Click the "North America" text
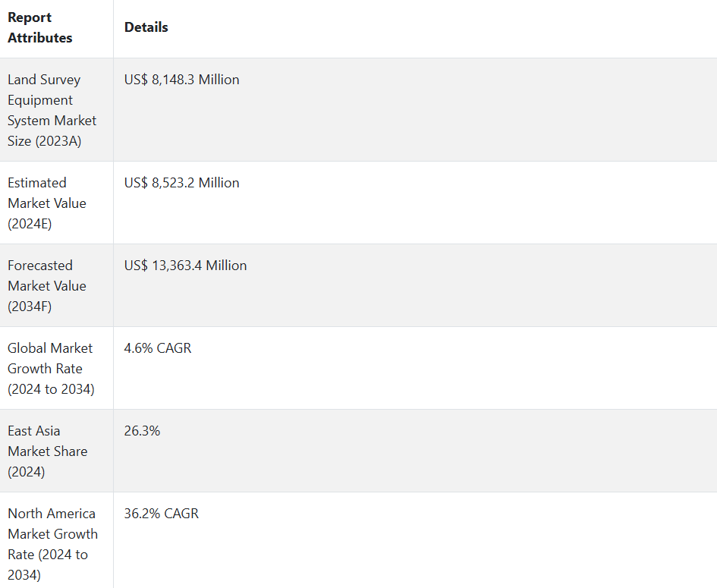This screenshot has width=717, height=588. click(52, 514)
